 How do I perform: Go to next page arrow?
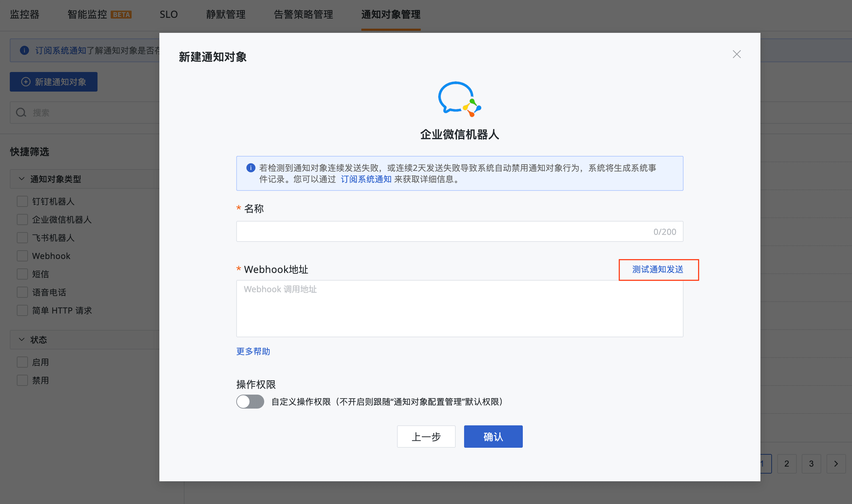(836, 464)
